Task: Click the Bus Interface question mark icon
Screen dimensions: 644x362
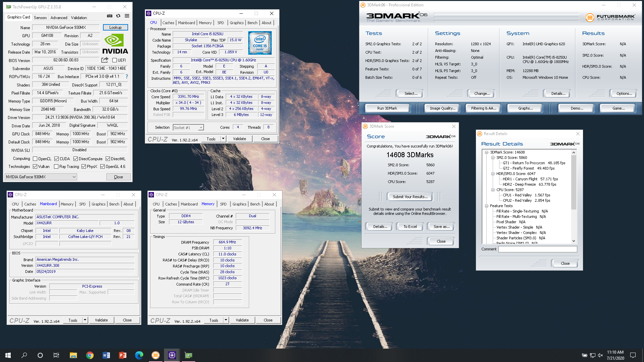Action: click(x=127, y=76)
